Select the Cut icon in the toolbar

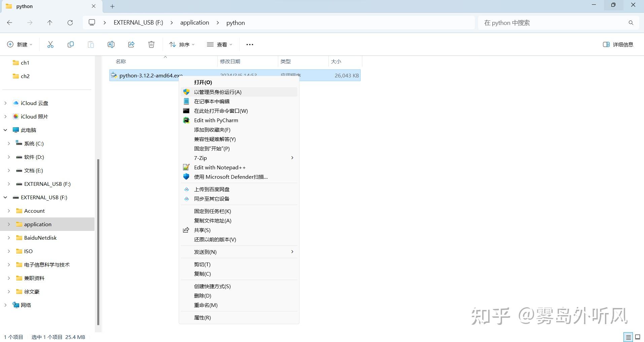click(50, 44)
